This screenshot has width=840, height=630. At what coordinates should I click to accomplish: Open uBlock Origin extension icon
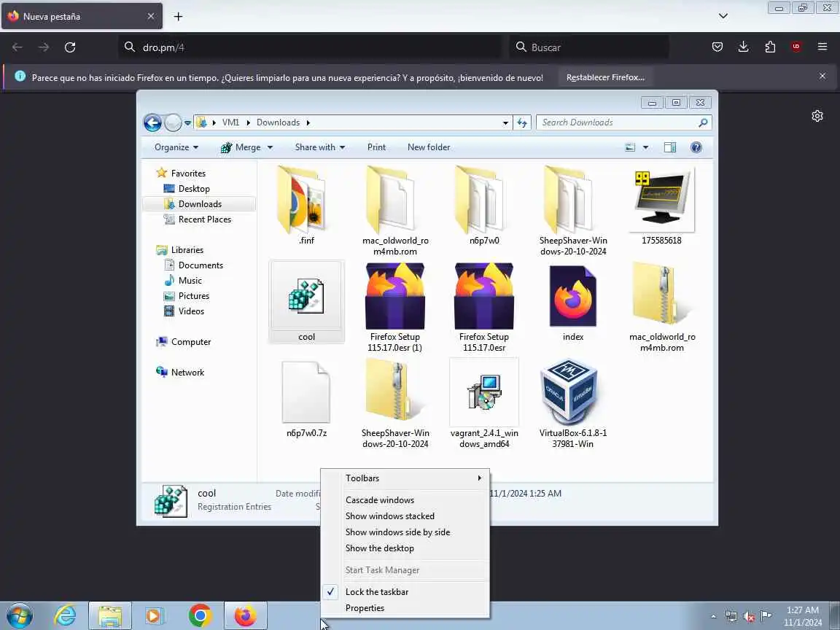(796, 47)
